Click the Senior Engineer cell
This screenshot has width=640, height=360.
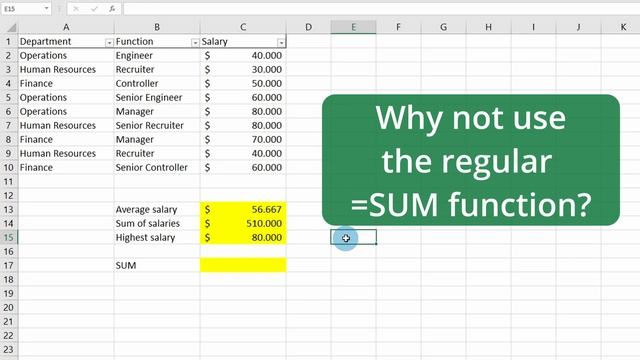[157, 98]
